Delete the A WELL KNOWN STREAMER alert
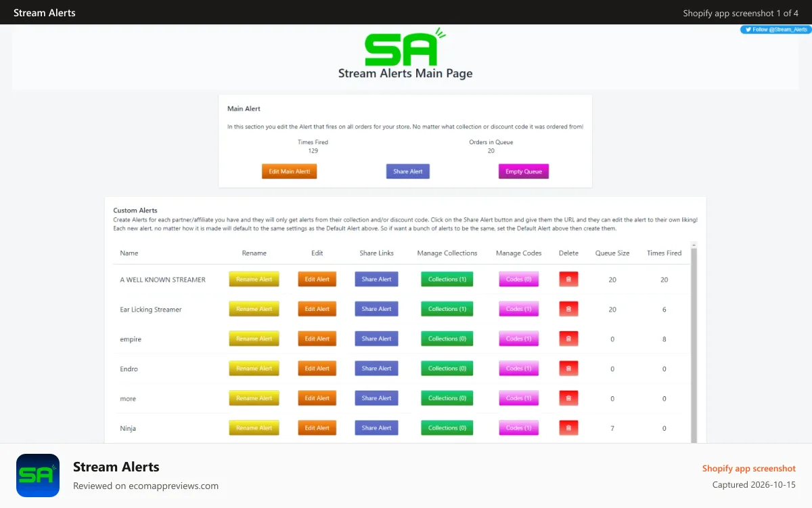 point(568,279)
